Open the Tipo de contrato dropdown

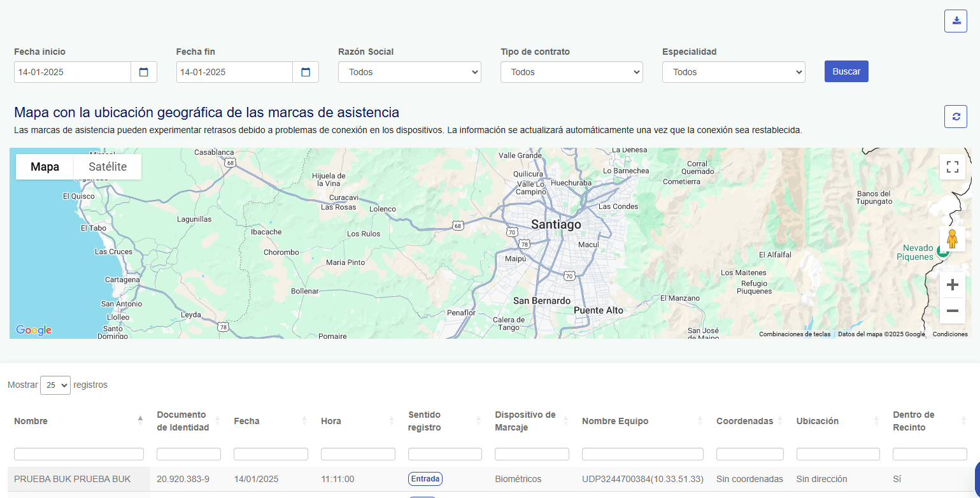(x=571, y=72)
